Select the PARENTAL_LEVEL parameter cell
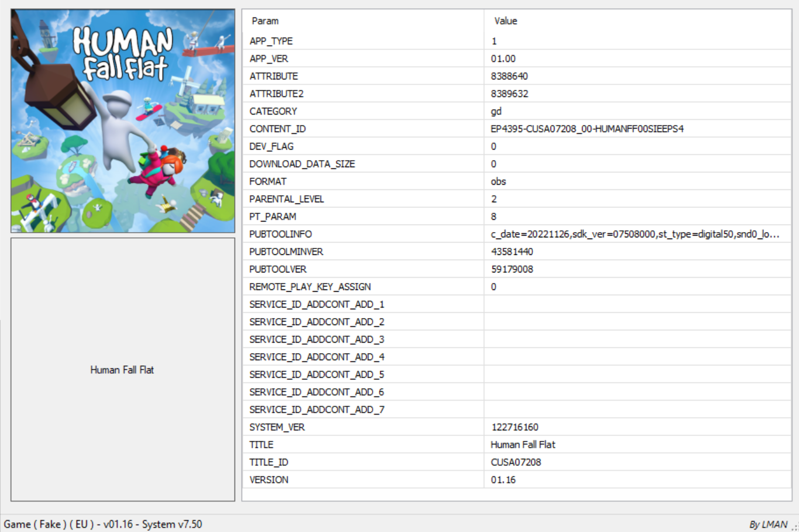This screenshot has width=799, height=532. click(x=363, y=199)
